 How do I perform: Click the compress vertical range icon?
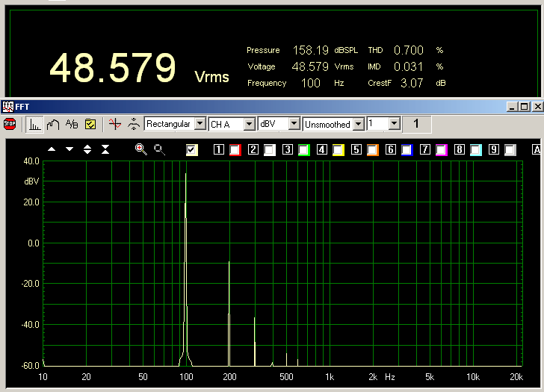[x=105, y=149]
